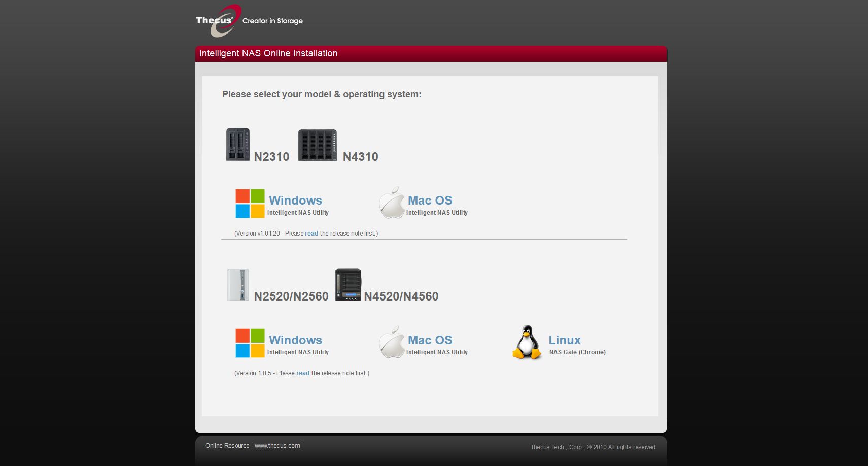Visit www.thecus.com from the footer
This screenshot has width=868, height=466.
point(277,446)
